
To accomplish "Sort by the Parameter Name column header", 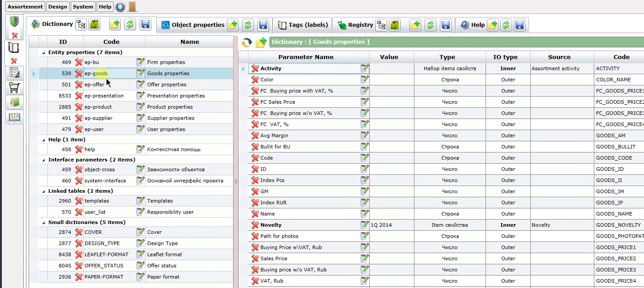I will tap(306, 57).
